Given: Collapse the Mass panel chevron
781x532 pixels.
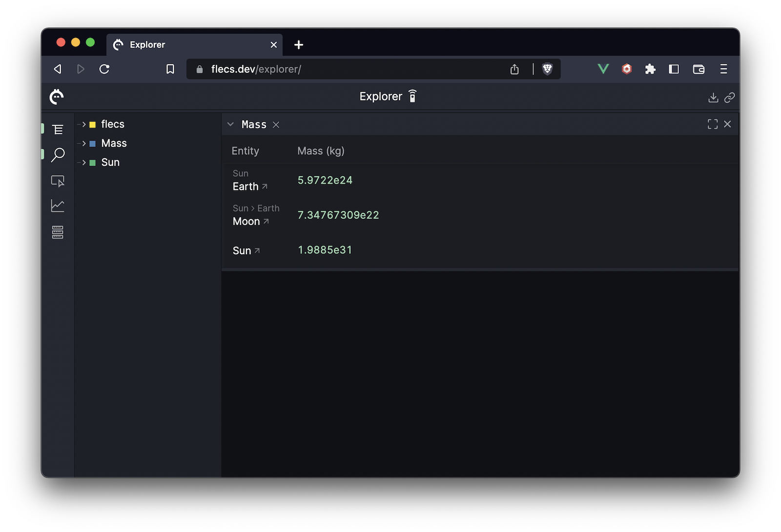Looking at the screenshot, I should [230, 124].
